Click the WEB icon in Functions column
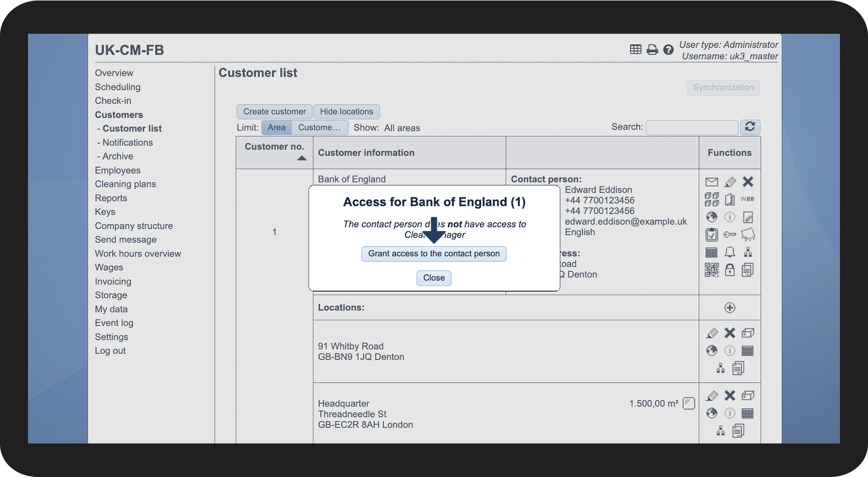 (x=747, y=199)
